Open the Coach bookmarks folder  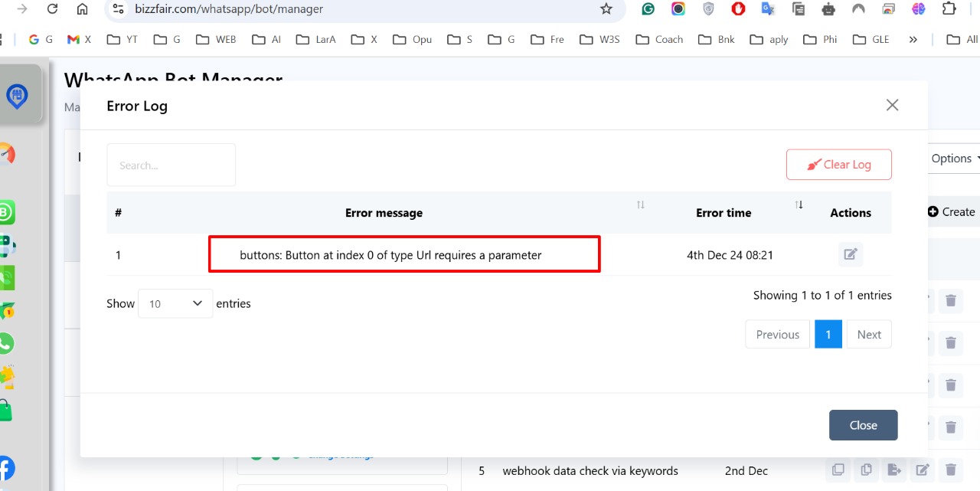click(x=661, y=39)
